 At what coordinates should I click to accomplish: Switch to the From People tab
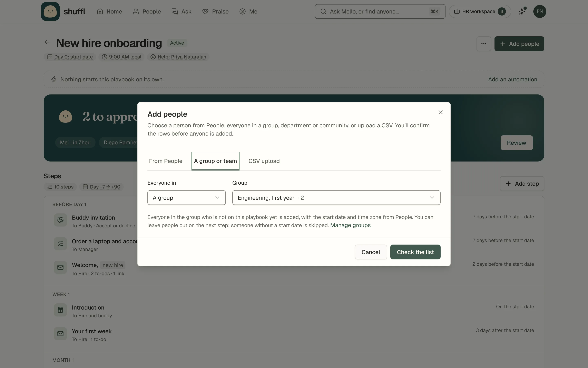coord(166,161)
